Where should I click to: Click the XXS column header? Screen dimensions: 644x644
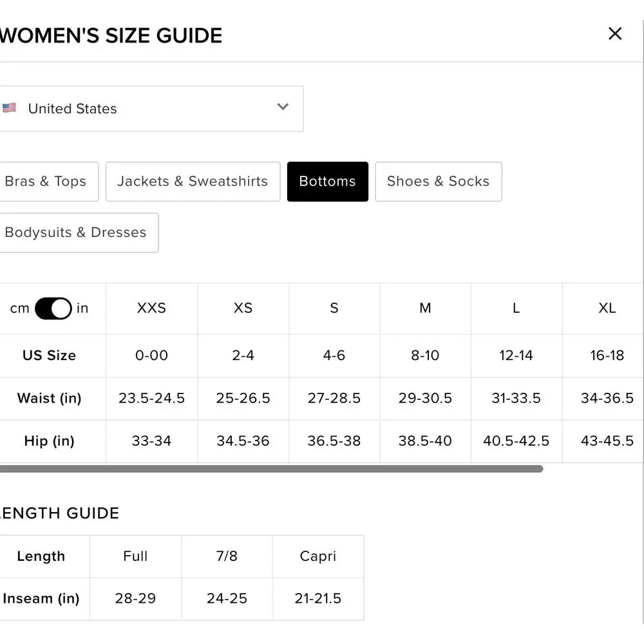click(x=151, y=308)
